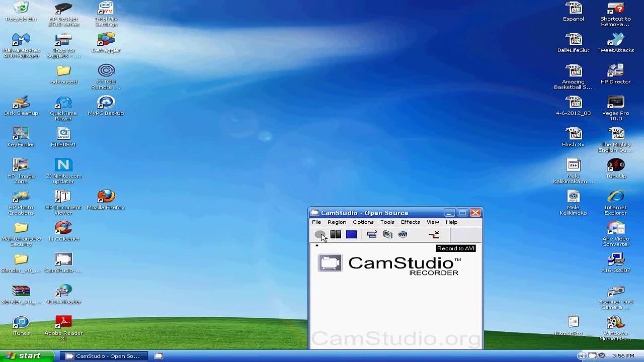644x362 pixels.
Task: Select the Ninite.com updater icon
Action: [63, 171]
